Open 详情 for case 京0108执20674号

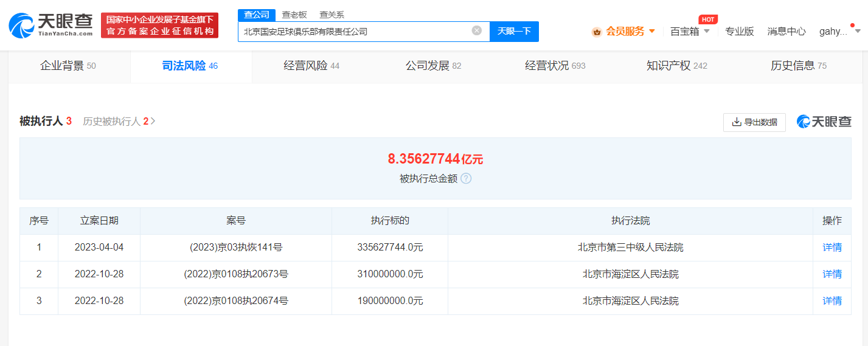coord(832,301)
